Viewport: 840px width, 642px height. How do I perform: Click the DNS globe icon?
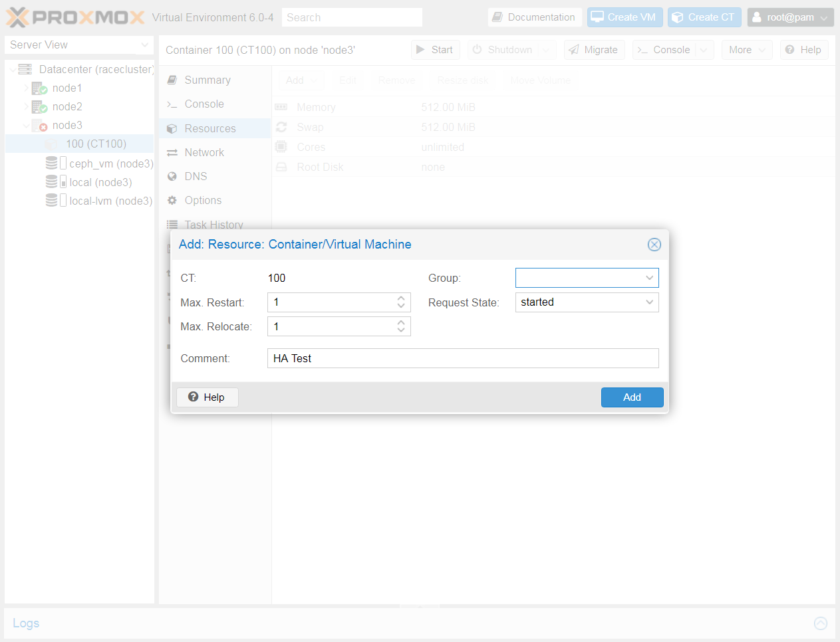172,176
